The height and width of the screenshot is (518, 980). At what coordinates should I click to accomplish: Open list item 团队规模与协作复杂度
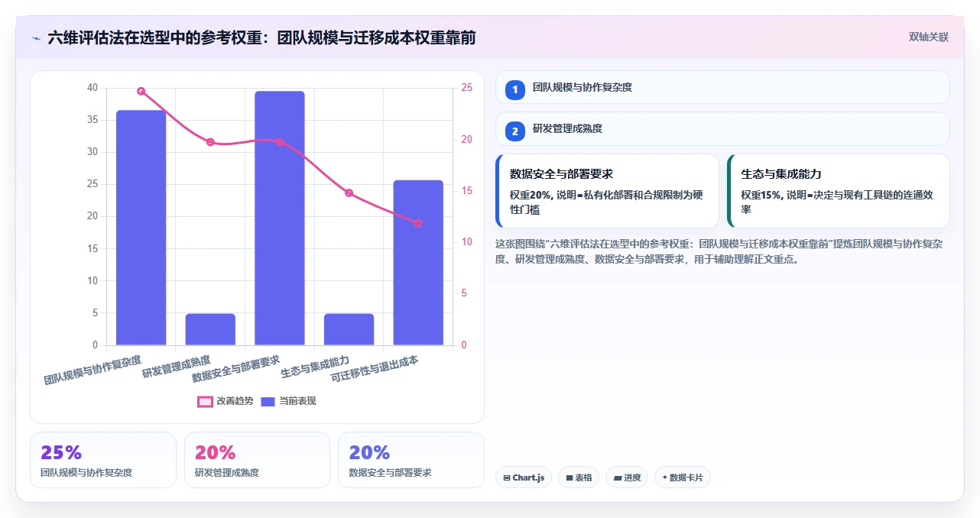pos(722,87)
